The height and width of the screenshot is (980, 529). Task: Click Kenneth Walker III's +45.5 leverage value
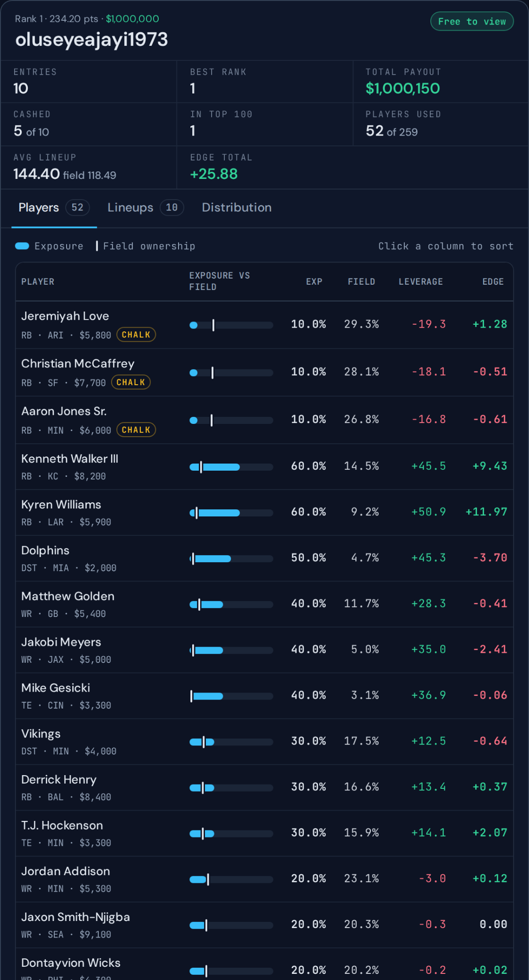coord(428,466)
